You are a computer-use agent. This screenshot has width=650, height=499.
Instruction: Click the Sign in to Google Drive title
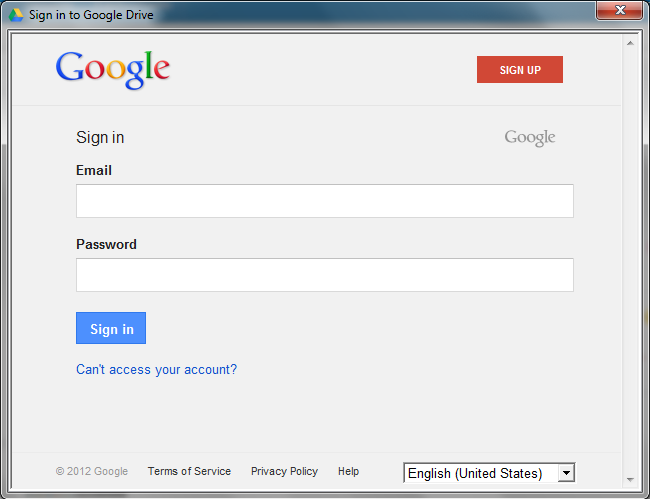pos(91,15)
